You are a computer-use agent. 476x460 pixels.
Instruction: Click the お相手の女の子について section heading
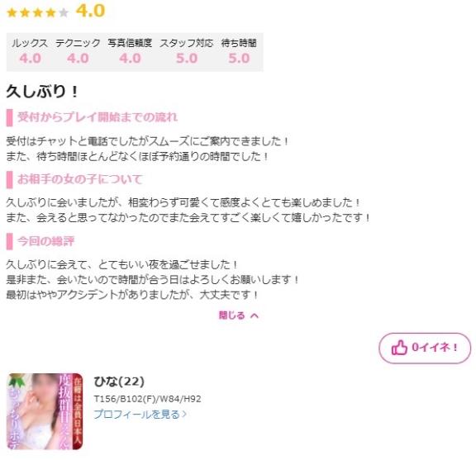tap(80, 179)
